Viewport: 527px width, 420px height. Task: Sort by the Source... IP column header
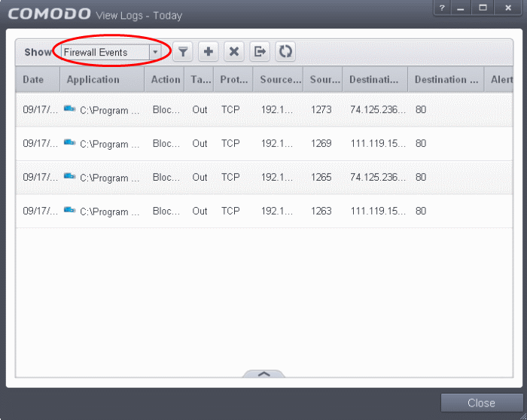[279, 80]
